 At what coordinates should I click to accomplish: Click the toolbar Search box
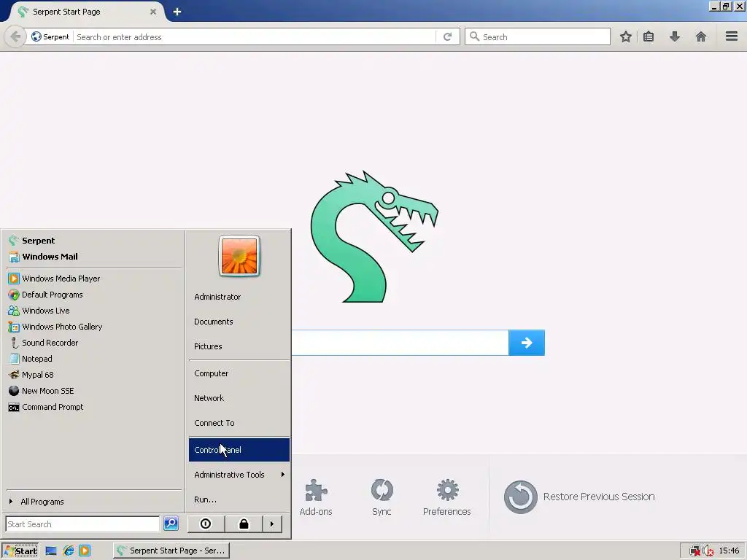(538, 36)
